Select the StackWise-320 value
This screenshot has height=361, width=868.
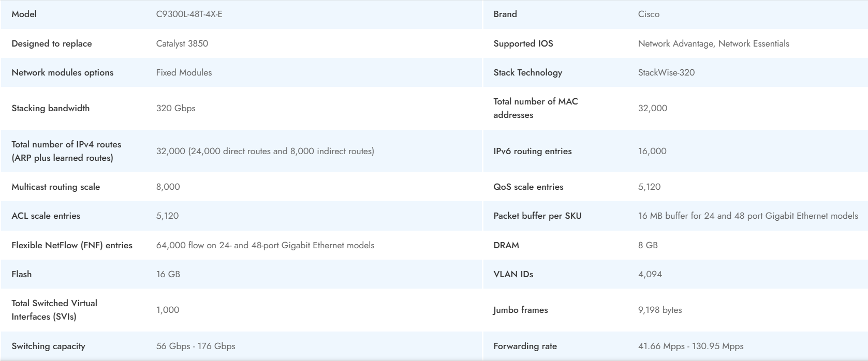(x=666, y=72)
